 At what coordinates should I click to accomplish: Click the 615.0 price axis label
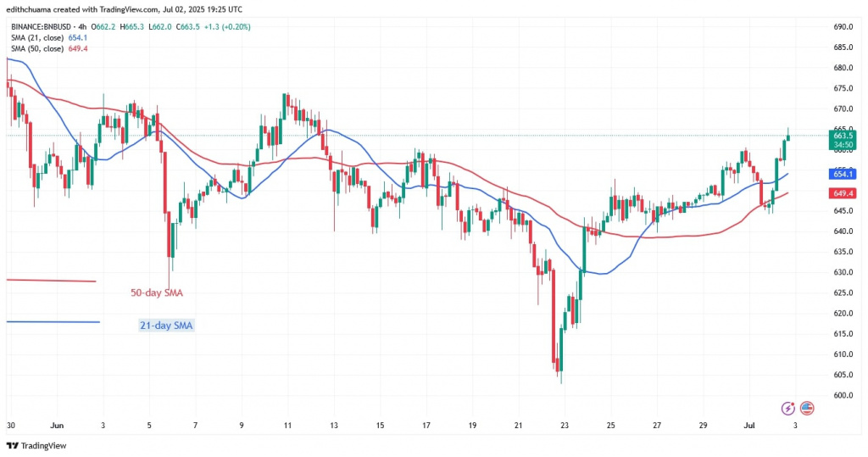pos(843,333)
